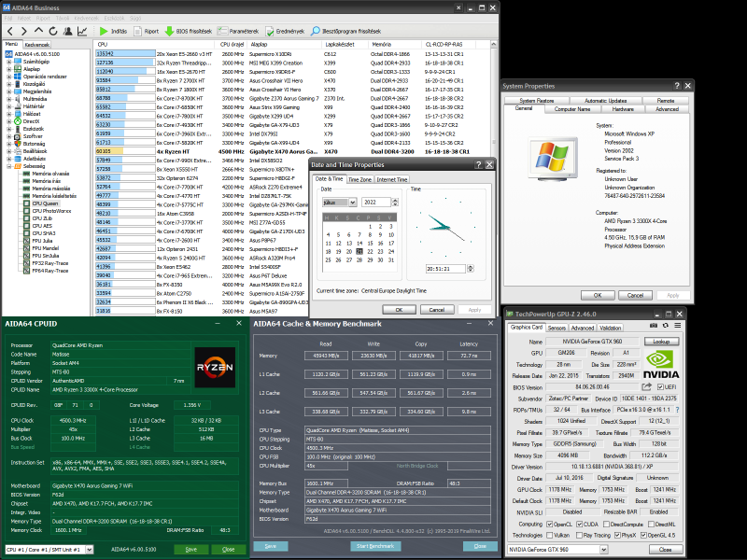Screen dimensions: 747x560
Task: Open the Time Zone tab
Action: [359, 179]
